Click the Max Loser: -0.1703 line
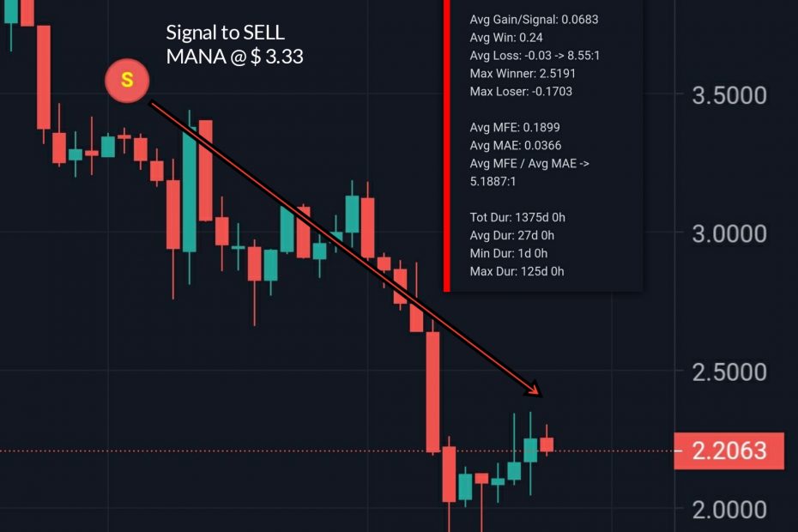This screenshot has height=532, width=798. pyautogui.click(x=521, y=91)
